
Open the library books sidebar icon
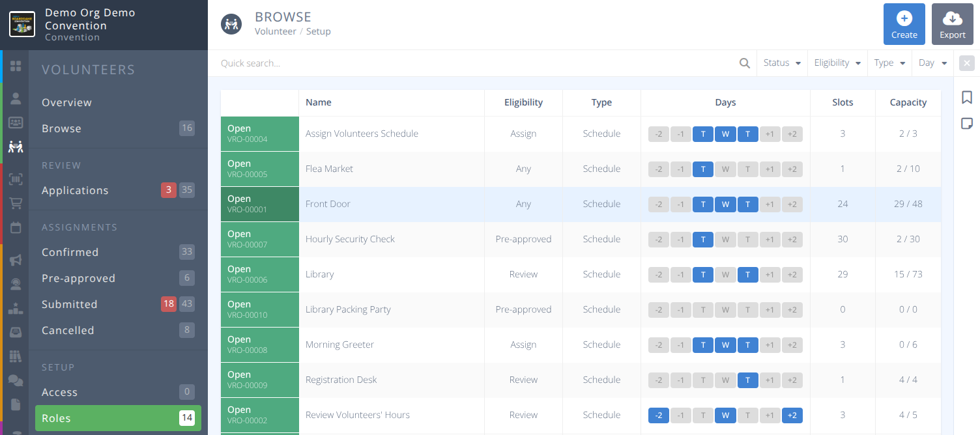(16, 356)
